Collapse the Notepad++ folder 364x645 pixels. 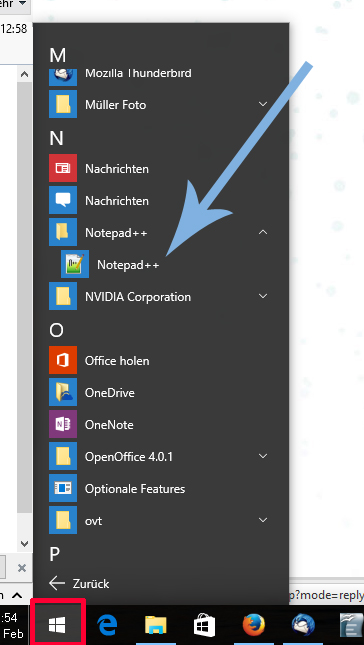[263, 232]
